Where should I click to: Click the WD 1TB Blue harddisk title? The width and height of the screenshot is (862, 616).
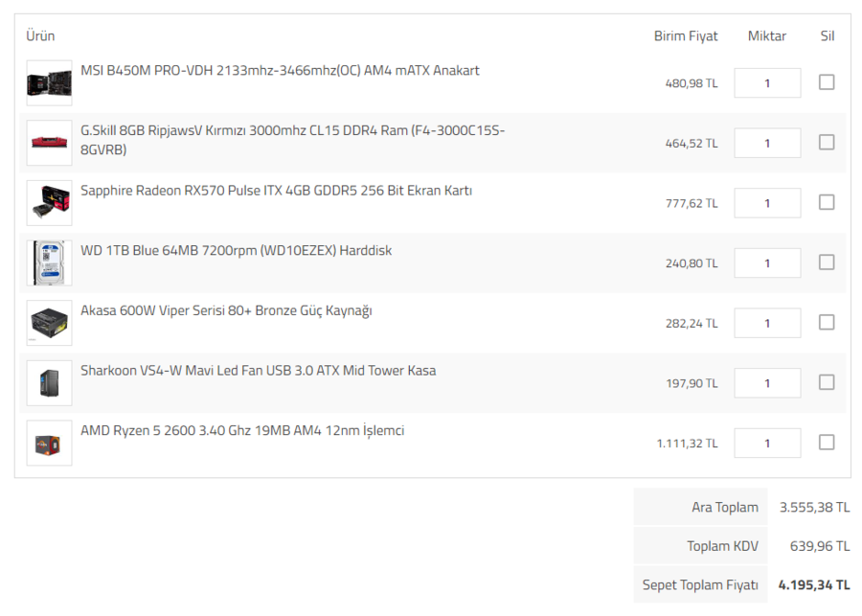(236, 251)
